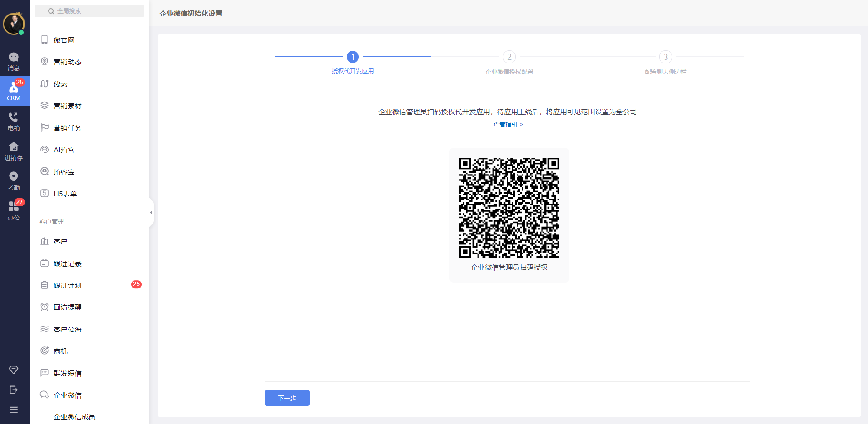Click step 2 企业微信授权配置
868x424 pixels.
coord(509,63)
